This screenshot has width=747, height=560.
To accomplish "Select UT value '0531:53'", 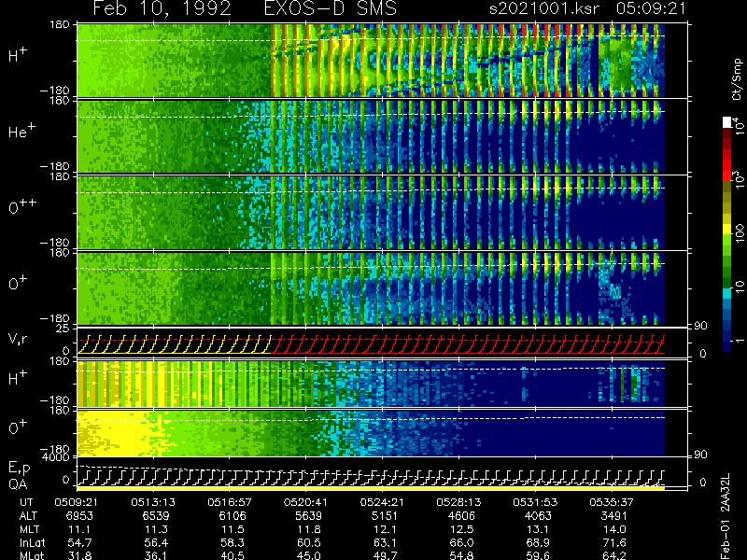I will tap(535, 502).
